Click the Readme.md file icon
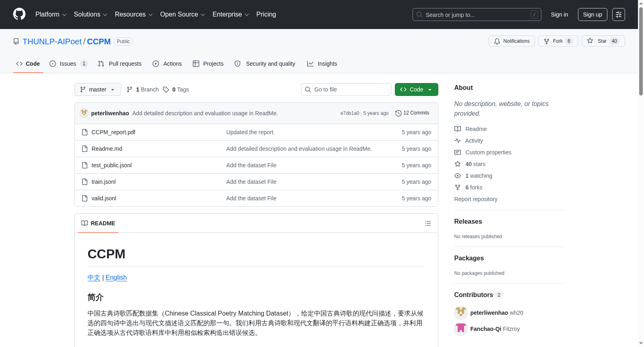The image size is (644, 347). 85,149
